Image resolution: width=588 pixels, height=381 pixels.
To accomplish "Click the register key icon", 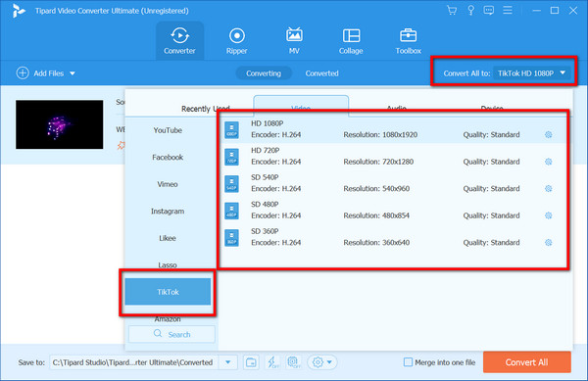I will pyautogui.click(x=470, y=11).
